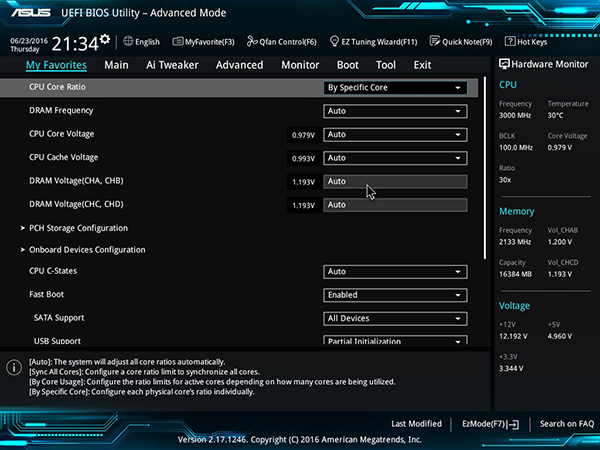600x450 pixels.
Task: Click the CPU C-States label
Action: 53,271
